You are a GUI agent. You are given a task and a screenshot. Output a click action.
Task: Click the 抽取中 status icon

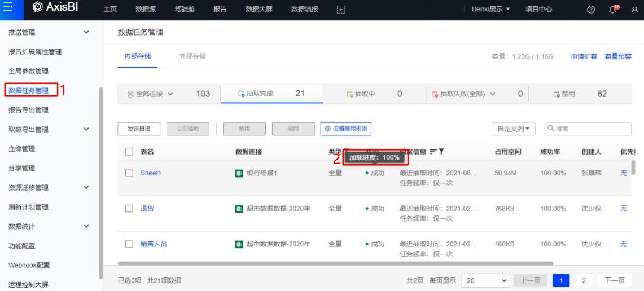(x=350, y=94)
